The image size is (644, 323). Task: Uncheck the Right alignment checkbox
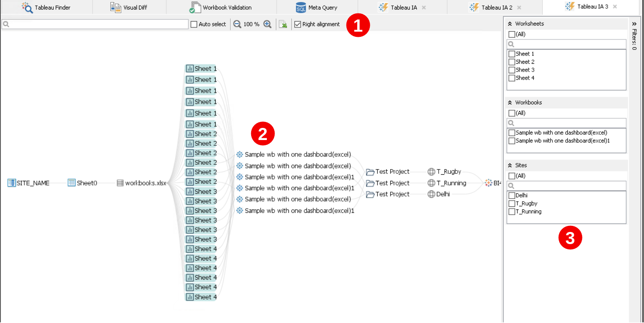coord(298,24)
